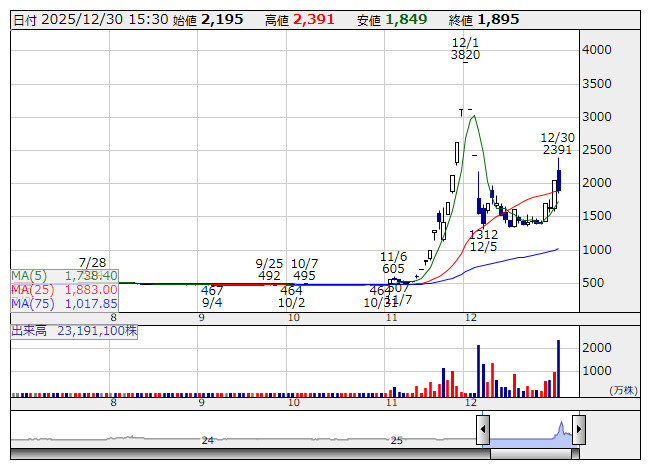Click the 11/6 marker at 605
Screen dimensions: 653x470
pyautogui.click(x=393, y=262)
